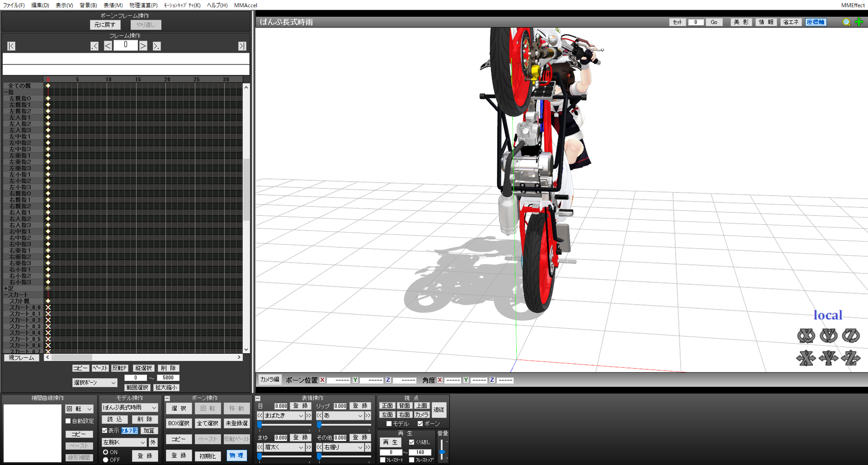Open 背景(B) menu
This screenshot has width=868, height=465.
[x=88, y=5]
